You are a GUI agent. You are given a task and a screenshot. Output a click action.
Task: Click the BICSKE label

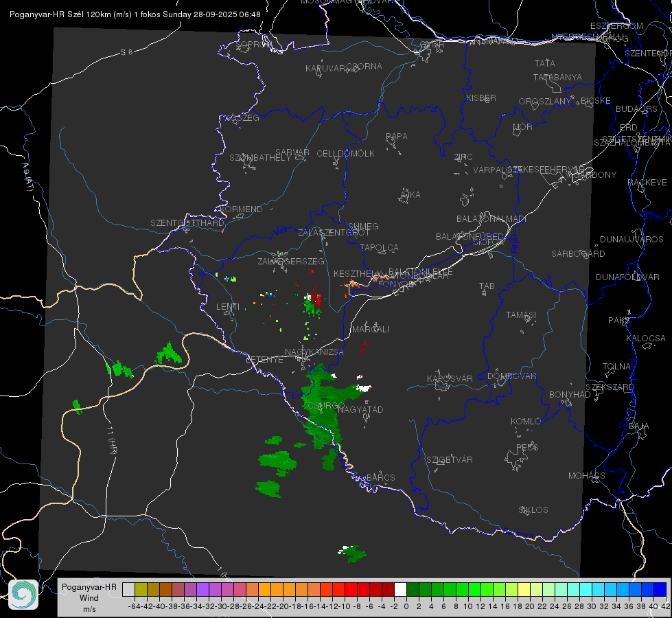pyautogui.click(x=595, y=101)
